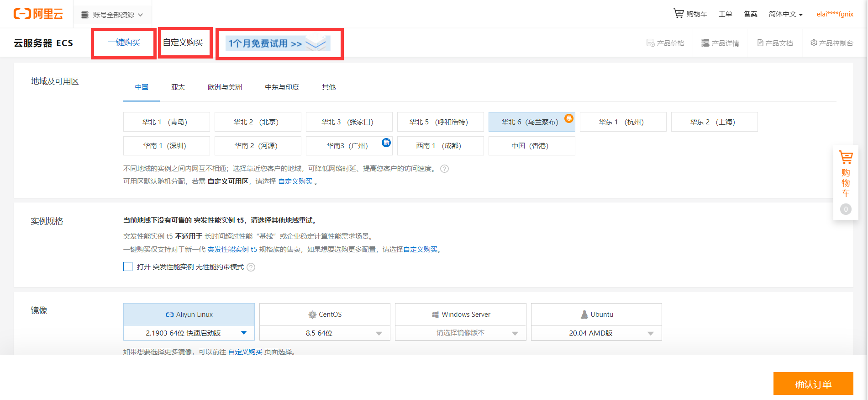Open the 简体中文 language dropdown
868x400 pixels.
(785, 14)
